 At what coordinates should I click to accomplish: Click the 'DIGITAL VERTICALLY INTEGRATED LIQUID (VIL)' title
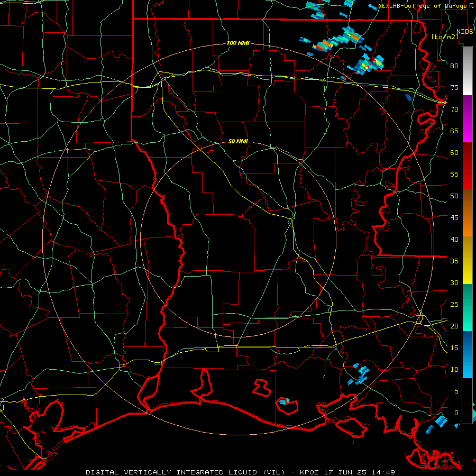click(186, 472)
